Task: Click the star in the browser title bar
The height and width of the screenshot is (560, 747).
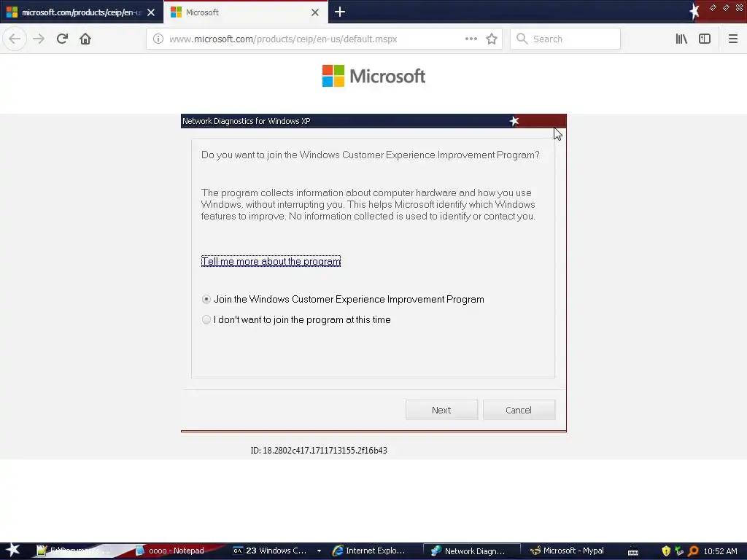Action: pos(694,11)
